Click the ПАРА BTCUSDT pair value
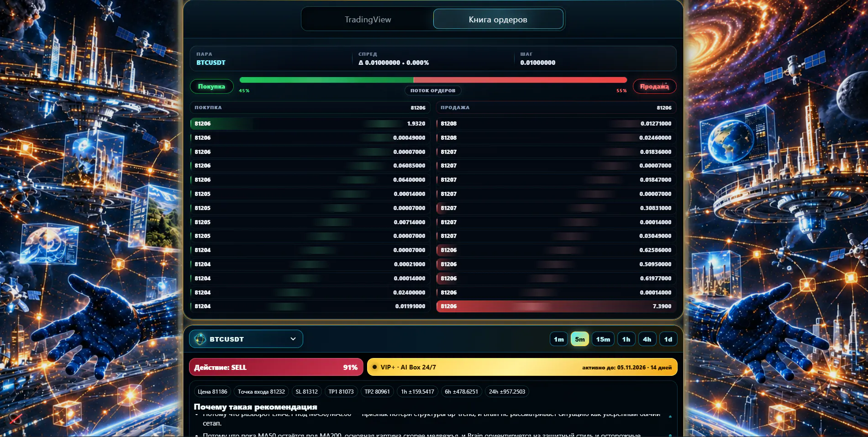The height and width of the screenshot is (437, 868). tap(211, 63)
